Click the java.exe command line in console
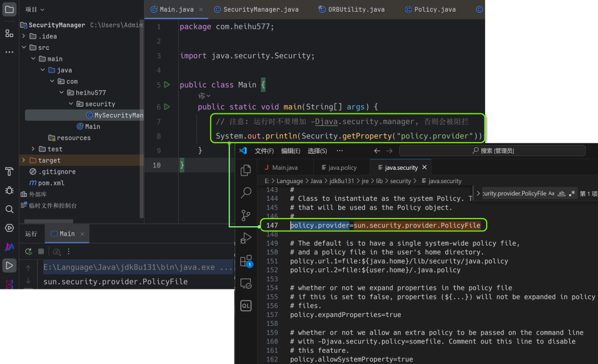 pyautogui.click(x=137, y=267)
